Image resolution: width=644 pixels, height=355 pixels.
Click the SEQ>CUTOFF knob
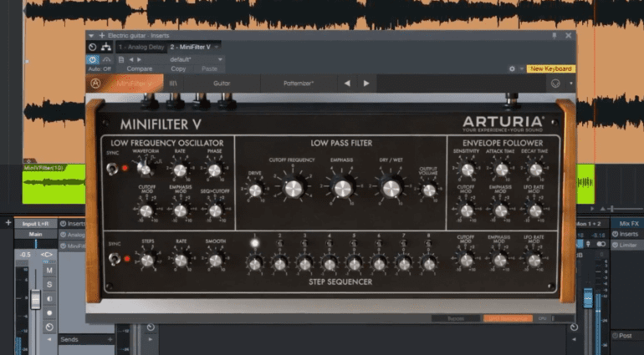pyautogui.click(x=215, y=211)
